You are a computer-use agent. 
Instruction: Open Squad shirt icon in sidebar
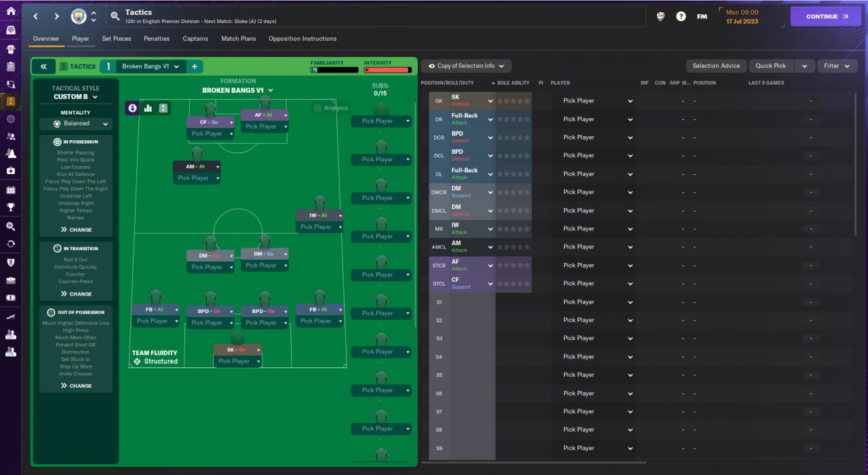pyautogui.click(x=10, y=49)
